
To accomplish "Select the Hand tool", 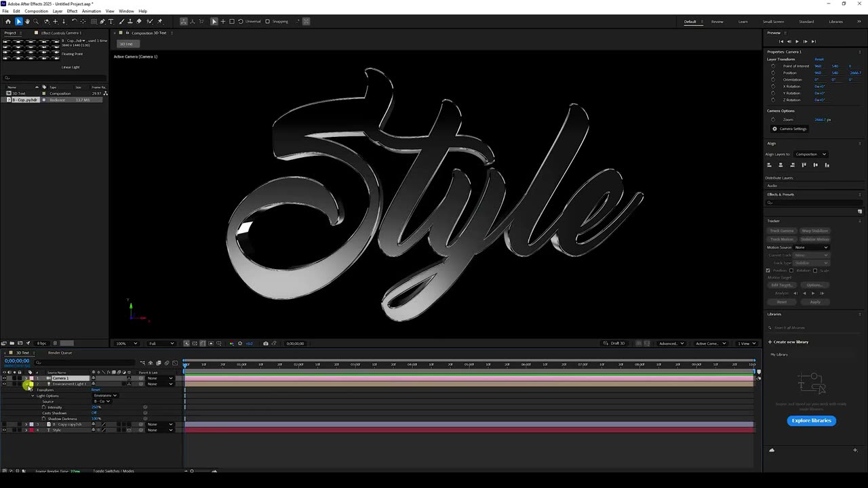I will pos(27,21).
